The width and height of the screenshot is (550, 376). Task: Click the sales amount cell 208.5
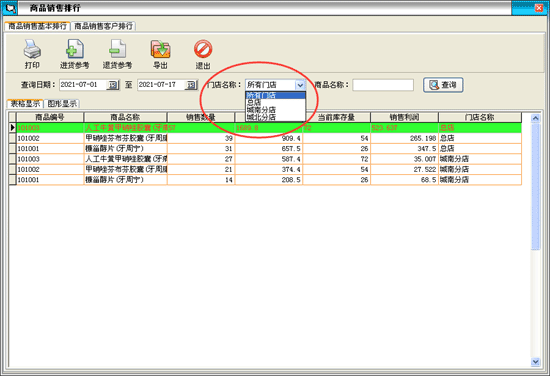(268, 180)
